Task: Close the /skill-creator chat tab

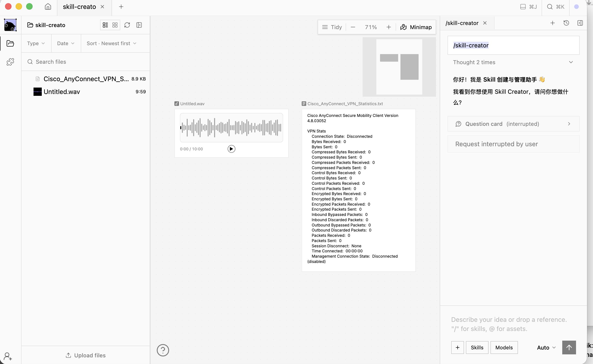Action: [x=485, y=23]
